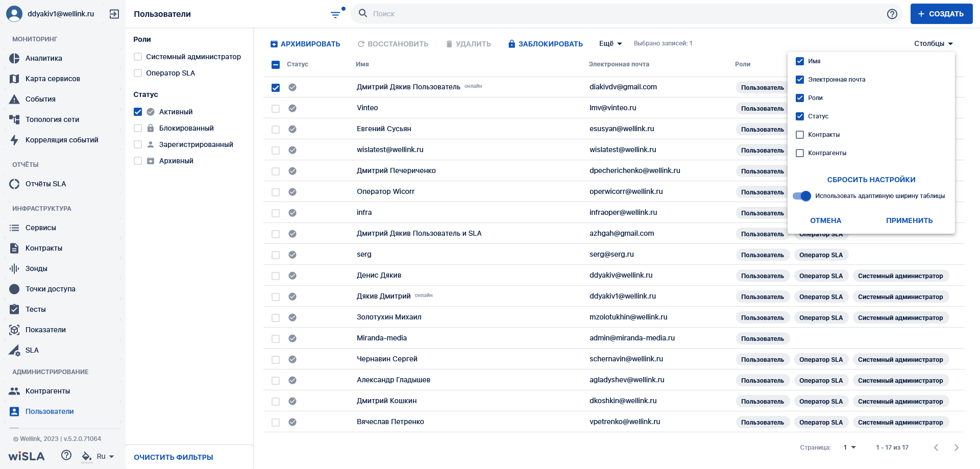Viewport: 980px width, 469px height.
Task: Sort by the Имя column header
Action: tap(362, 64)
